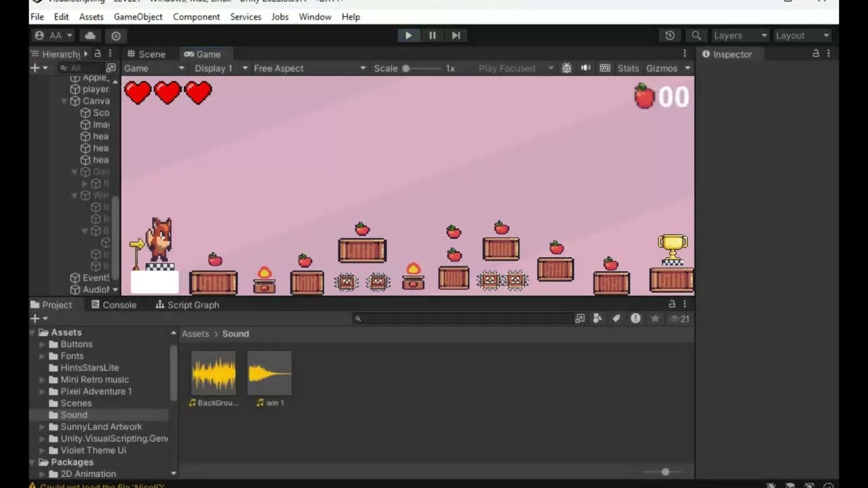868x488 pixels.
Task: Toggle hidden packages eye icon showing 21
Action: point(679,319)
